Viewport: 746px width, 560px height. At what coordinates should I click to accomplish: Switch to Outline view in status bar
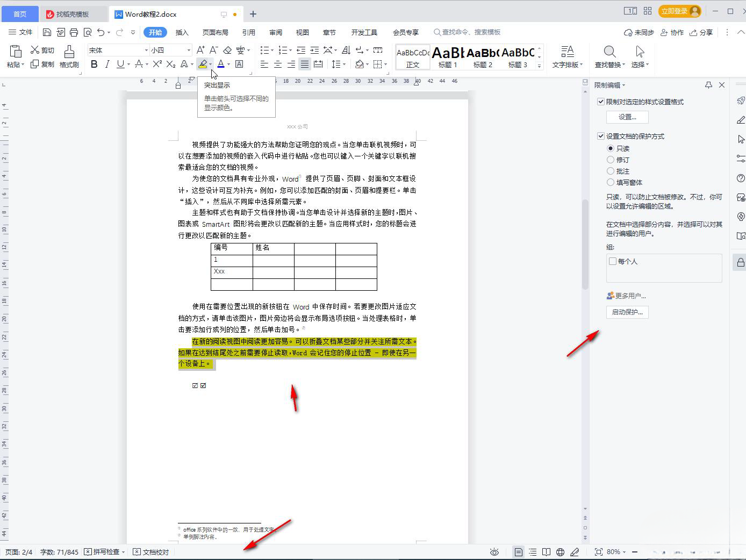tap(533, 552)
